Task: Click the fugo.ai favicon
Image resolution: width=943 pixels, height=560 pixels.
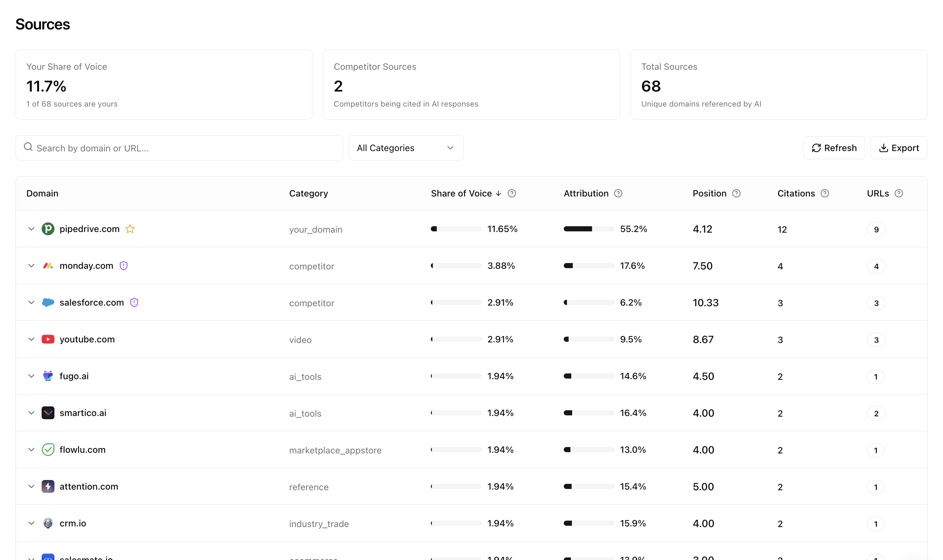Action: [48, 376]
